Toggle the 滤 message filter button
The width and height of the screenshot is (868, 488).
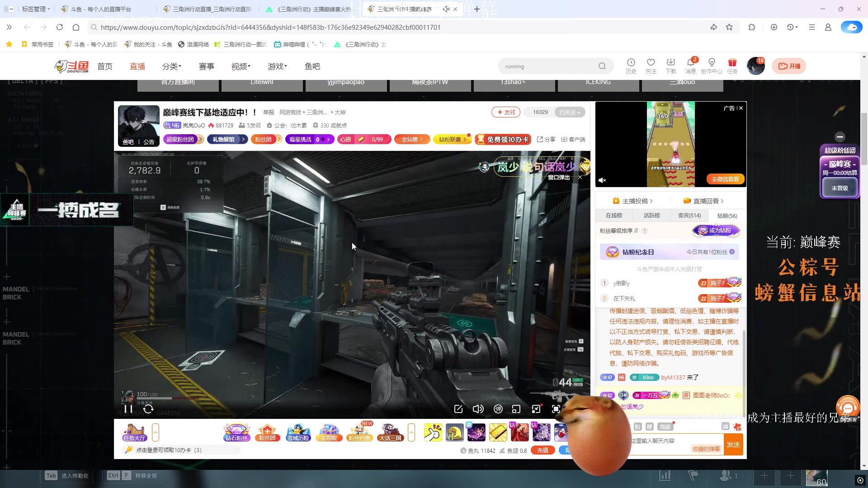click(x=725, y=427)
